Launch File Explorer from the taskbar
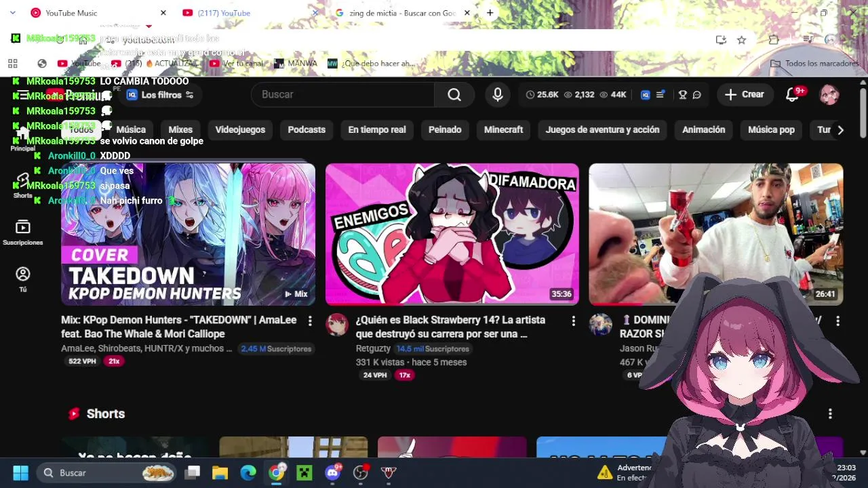The height and width of the screenshot is (488, 868). point(220,472)
